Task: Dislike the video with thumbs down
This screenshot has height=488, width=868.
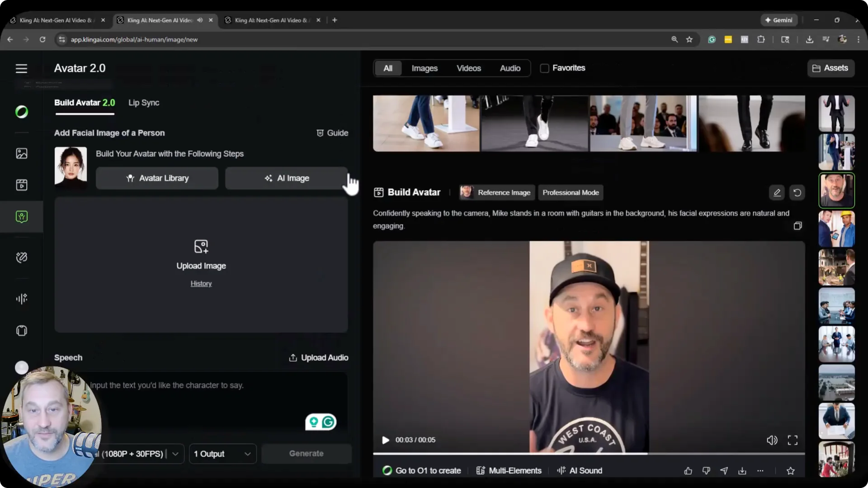Action: point(706,471)
